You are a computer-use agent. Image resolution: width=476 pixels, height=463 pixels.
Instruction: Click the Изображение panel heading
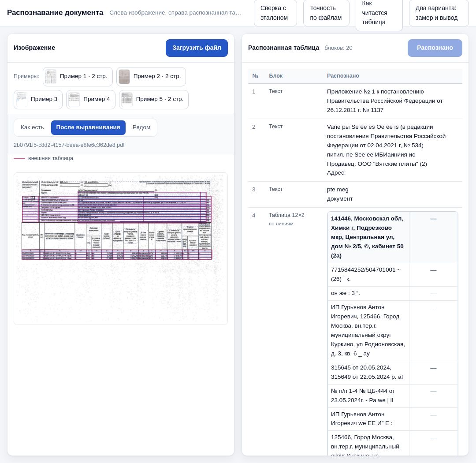click(34, 48)
